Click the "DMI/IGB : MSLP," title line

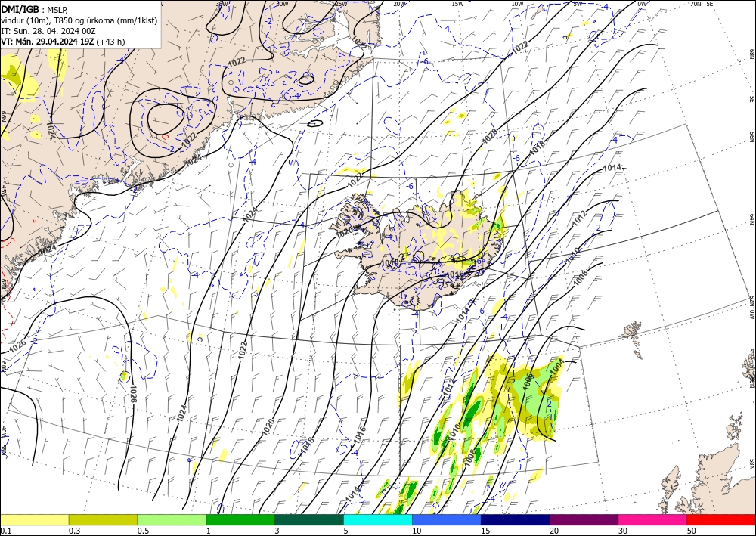pyautogui.click(x=35, y=9)
